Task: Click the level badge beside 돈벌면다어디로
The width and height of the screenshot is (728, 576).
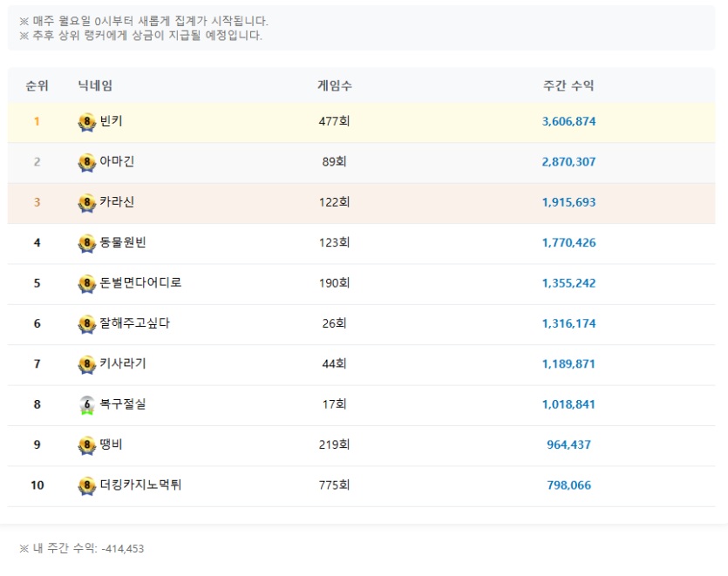Action: (87, 284)
